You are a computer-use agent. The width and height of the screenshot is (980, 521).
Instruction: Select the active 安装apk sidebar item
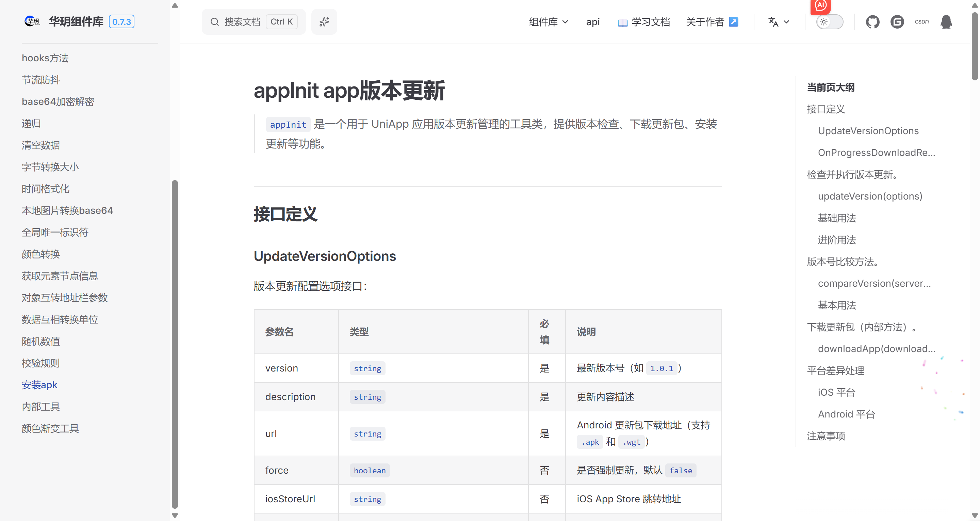point(39,385)
